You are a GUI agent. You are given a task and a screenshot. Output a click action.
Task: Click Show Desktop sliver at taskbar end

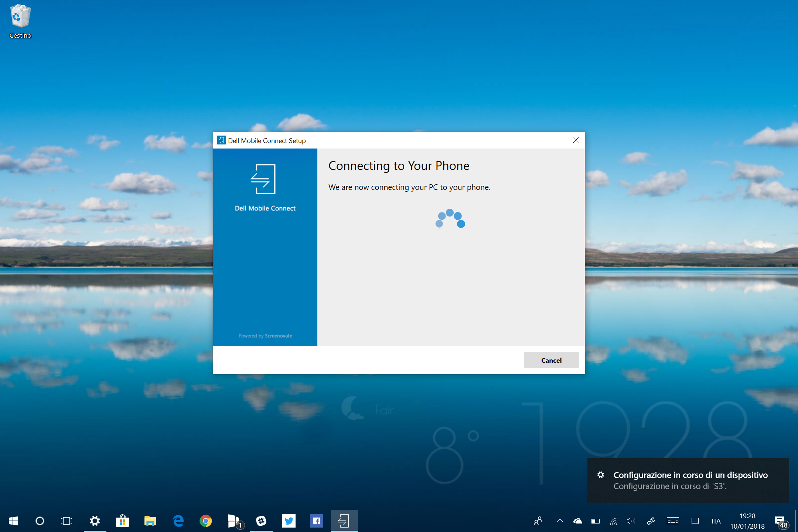coord(796,521)
